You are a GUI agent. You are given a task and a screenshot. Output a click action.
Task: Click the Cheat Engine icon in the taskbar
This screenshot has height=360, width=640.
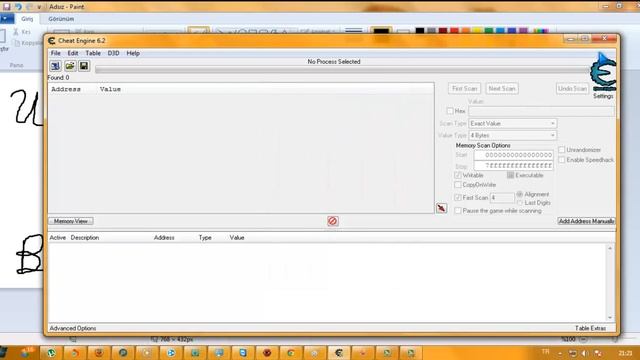click(x=338, y=353)
